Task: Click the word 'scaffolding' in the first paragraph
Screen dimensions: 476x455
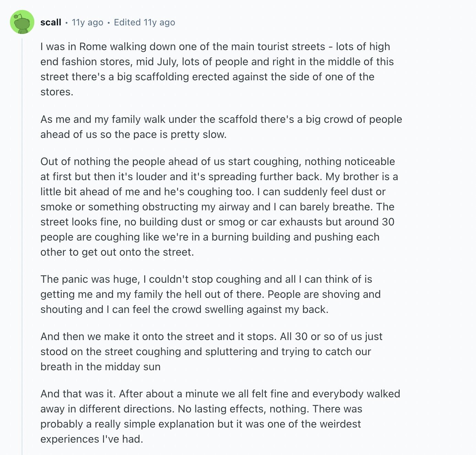Action: (162, 77)
